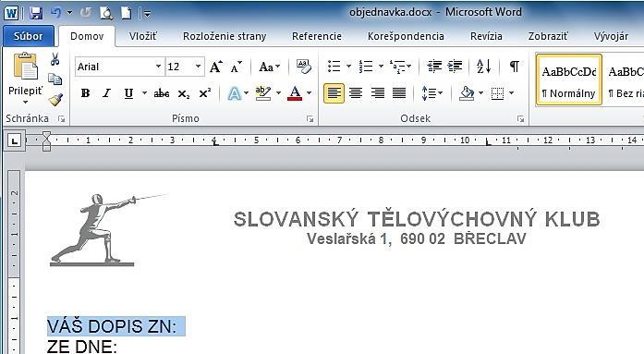Image resolution: width=644 pixels, height=354 pixels.
Task: Toggle superscript formatting
Action: (x=205, y=93)
